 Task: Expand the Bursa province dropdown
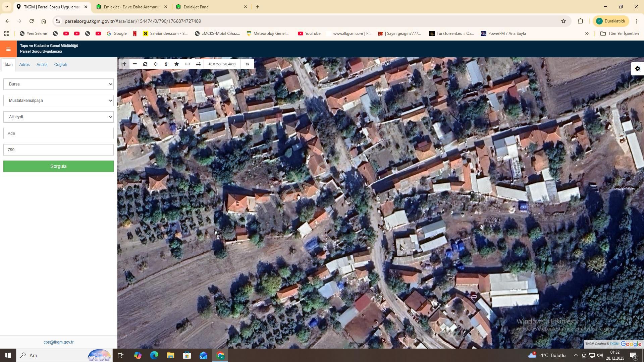[58, 84]
